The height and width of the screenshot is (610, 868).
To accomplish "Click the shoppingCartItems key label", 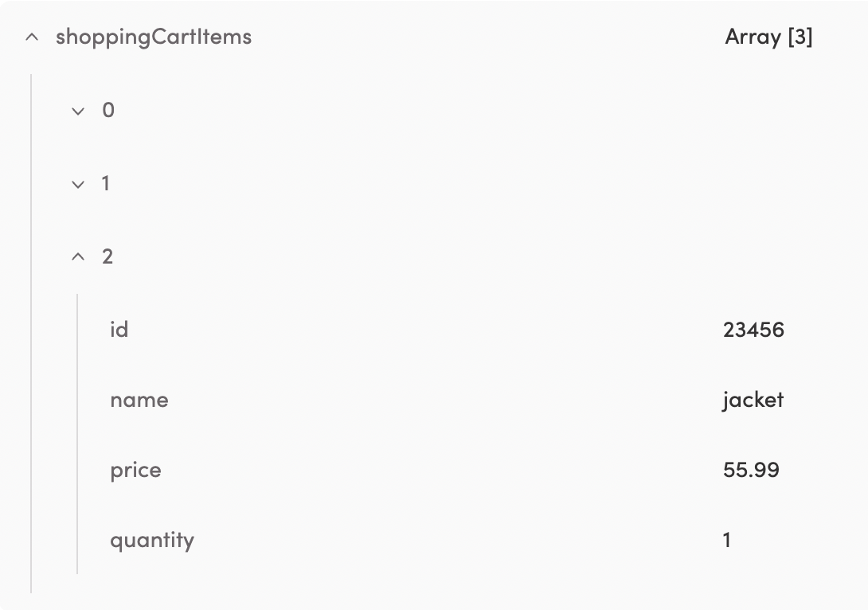I will coord(154,37).
